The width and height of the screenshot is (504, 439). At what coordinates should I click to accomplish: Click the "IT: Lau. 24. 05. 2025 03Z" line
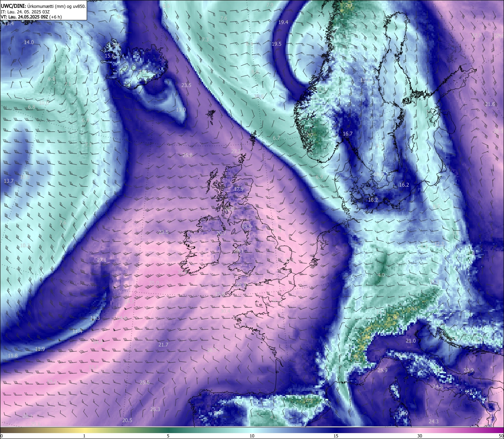pos(25,12)
